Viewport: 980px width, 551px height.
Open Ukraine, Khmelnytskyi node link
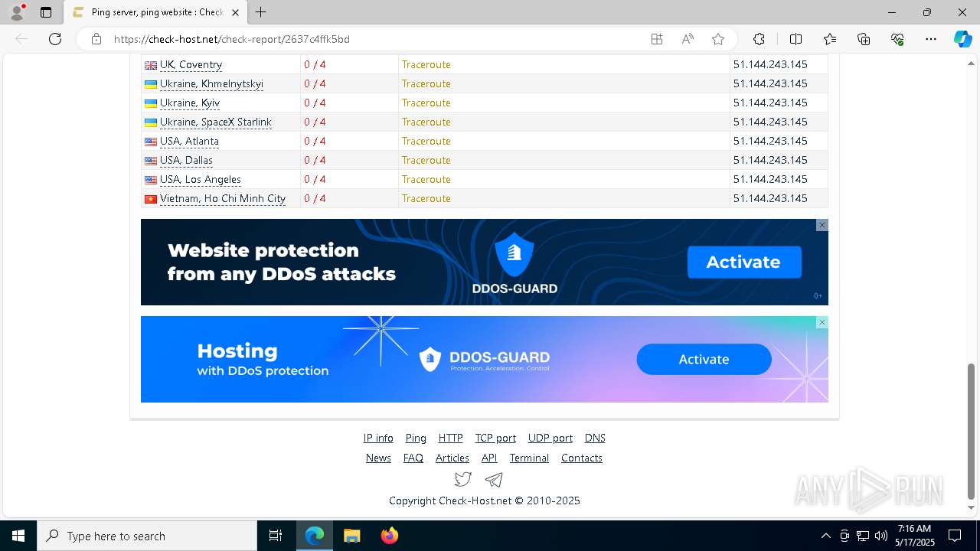coord(211,83)
